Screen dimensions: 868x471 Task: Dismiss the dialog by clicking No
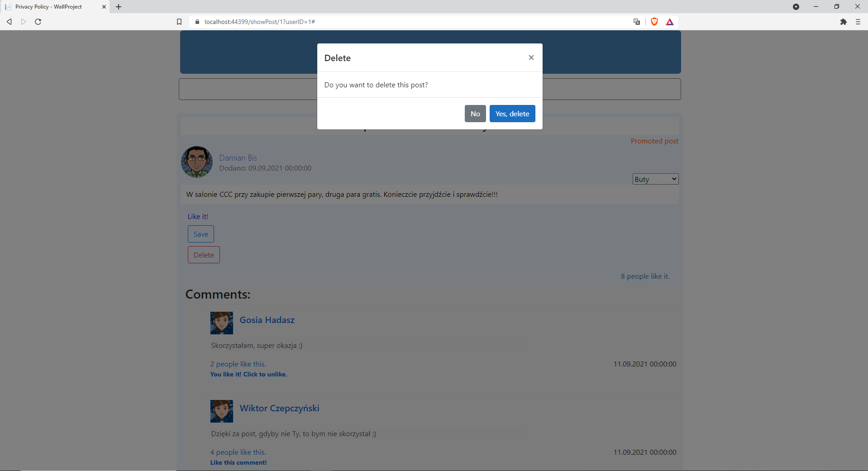(475, 114)
